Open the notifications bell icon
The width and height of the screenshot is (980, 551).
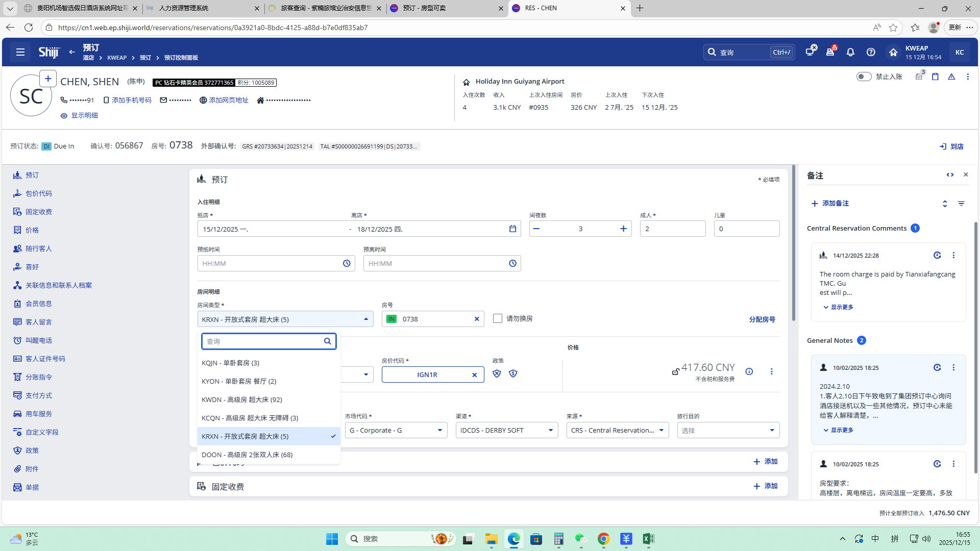[x=850, y=52]
